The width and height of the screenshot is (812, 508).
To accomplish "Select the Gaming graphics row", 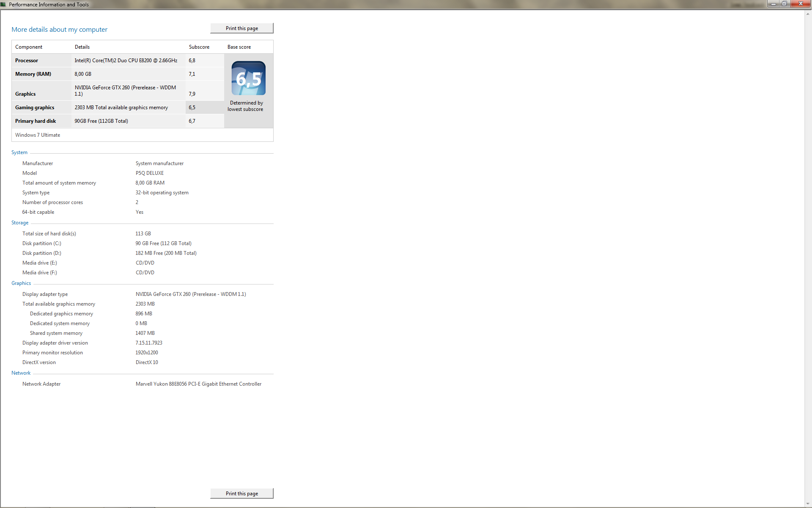I will (x=35, y=108).
